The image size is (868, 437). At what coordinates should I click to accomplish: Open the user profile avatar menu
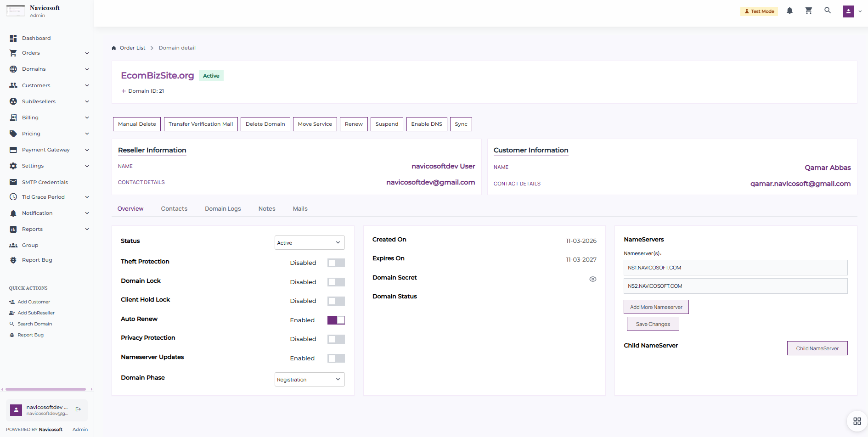848,11
